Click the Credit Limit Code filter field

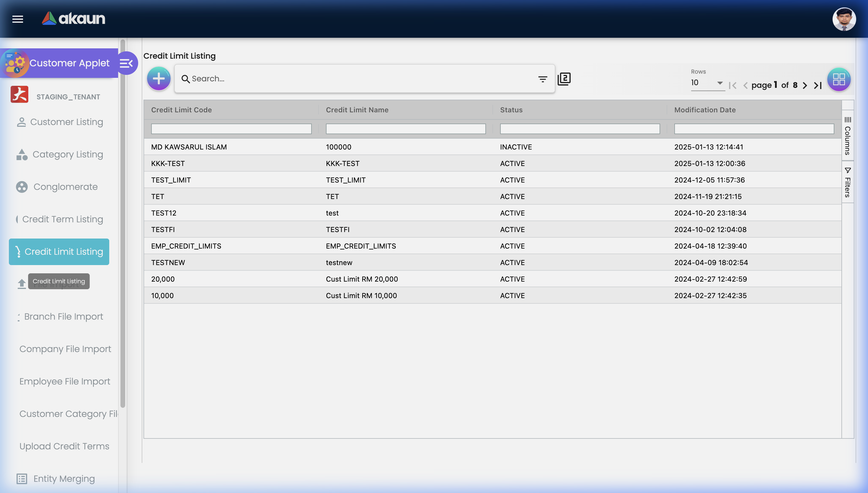point(231,129)
